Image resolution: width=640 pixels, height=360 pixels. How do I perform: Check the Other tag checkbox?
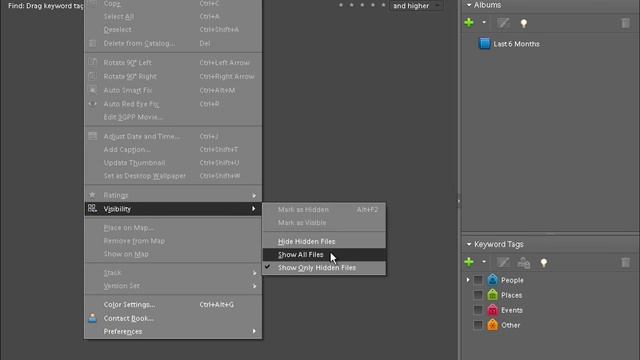click(x=478, y=325)
